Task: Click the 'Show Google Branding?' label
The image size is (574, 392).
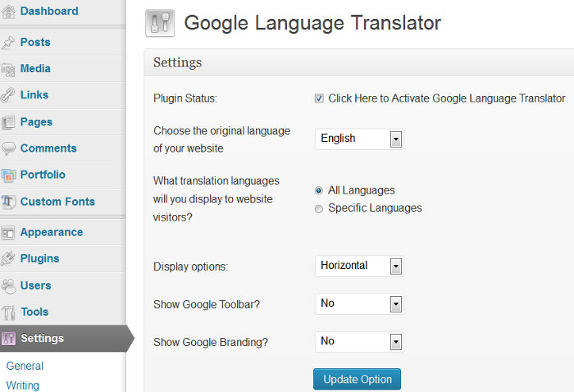Action: pyautogui.click(x=211, y=342)
